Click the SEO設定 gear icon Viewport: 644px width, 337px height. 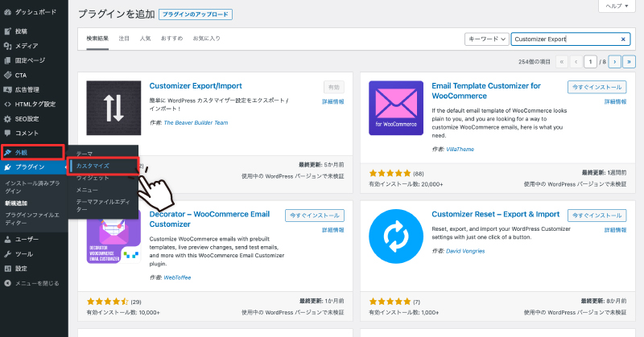point(7,119)
